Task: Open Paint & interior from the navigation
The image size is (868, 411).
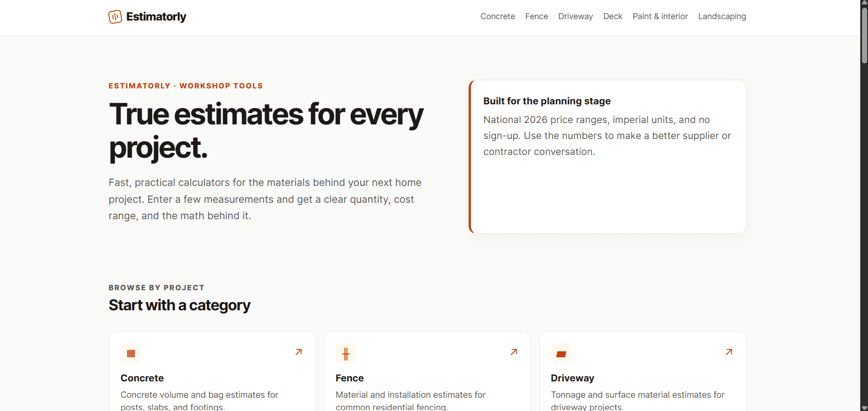Action: [x=660, y=16]
